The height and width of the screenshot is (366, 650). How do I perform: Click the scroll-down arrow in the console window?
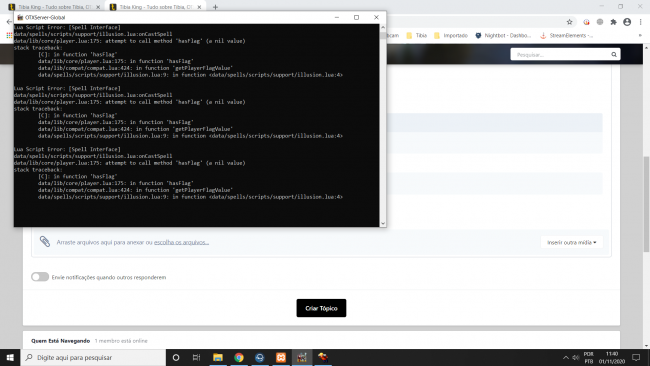click(383, 223)
